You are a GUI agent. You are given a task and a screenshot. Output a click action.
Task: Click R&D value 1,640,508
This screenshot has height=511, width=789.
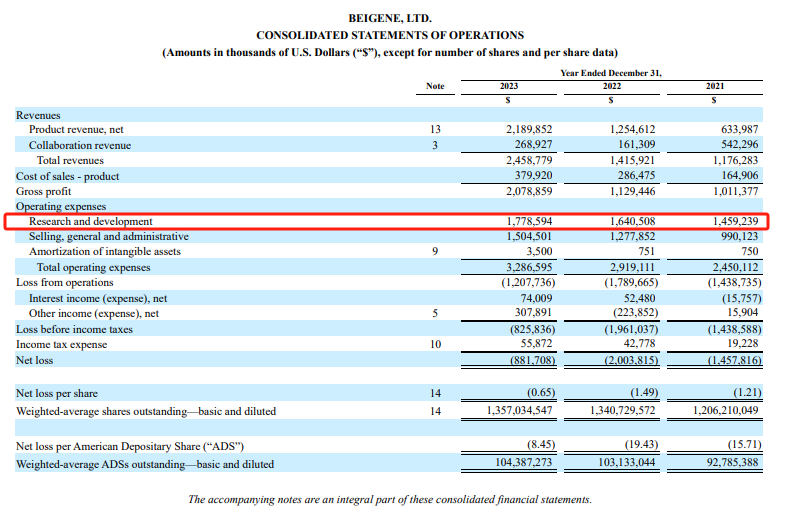pyautogui.click(x=633, y=221)
